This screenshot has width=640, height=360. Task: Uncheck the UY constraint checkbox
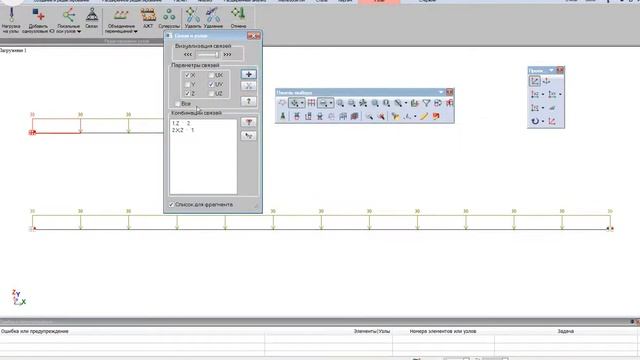coord(211,84)
